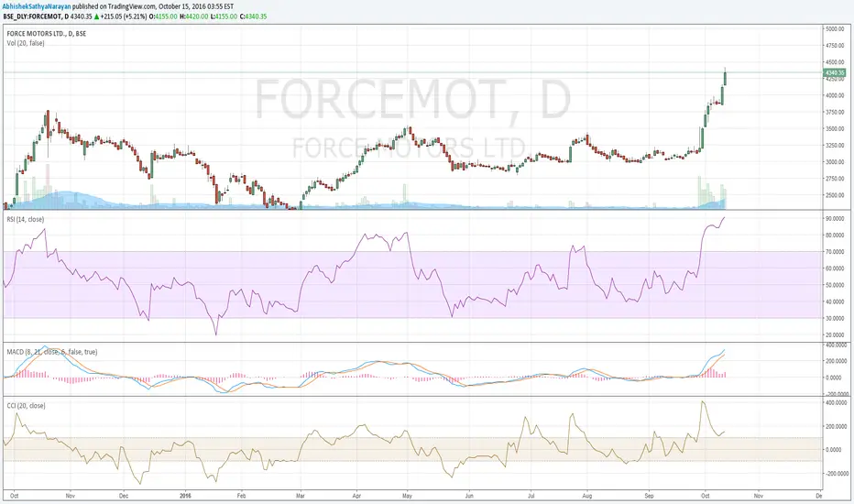Image resolution: width=854 pixels, height=504 pixels.
Task: Click the Jun label on the time axis
Action: [x=469, y=496]
